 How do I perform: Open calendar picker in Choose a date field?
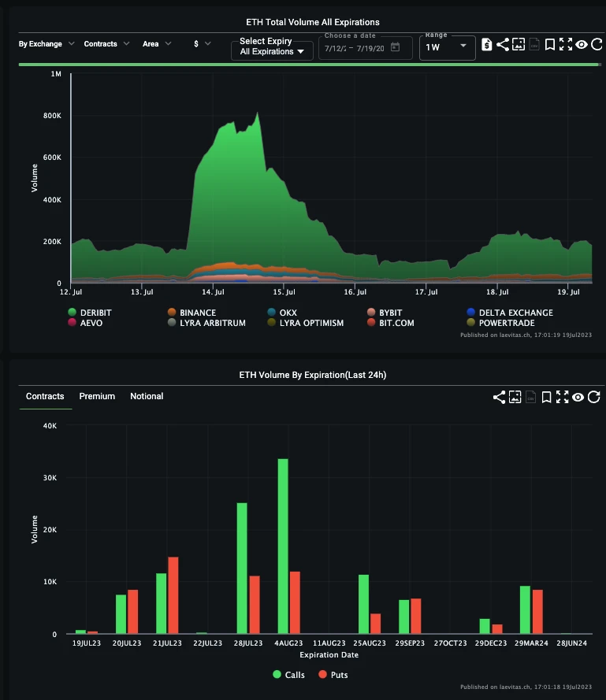tap(396, 47)
